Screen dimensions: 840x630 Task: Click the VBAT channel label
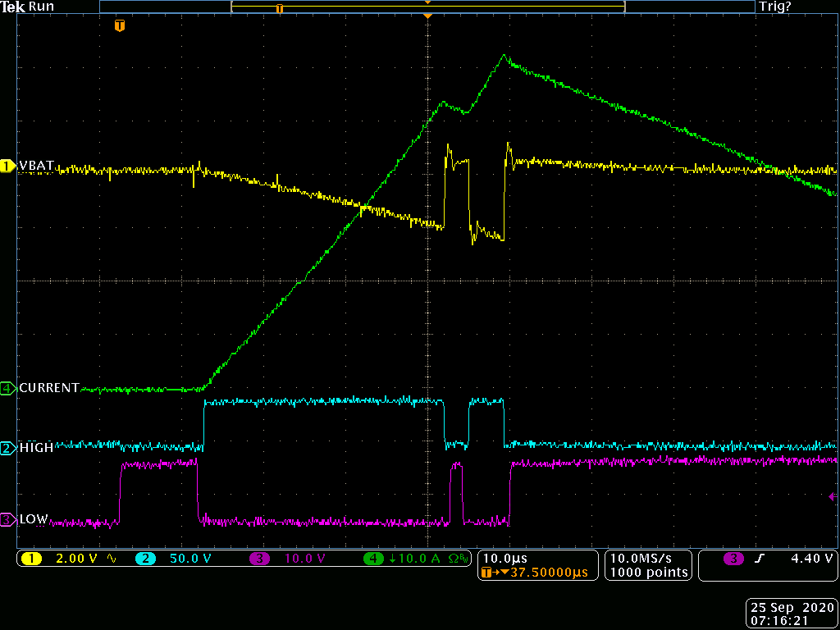click(36, 166)
